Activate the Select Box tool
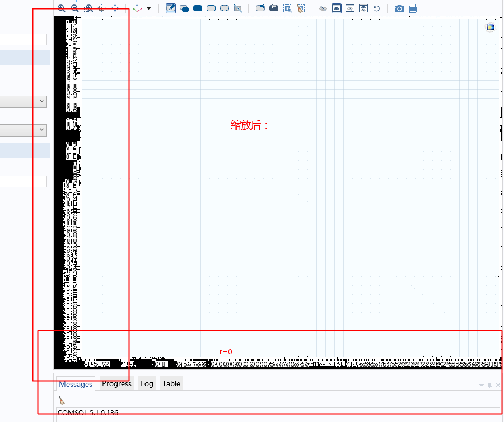 pyautogui.click(x=260, y=8)
